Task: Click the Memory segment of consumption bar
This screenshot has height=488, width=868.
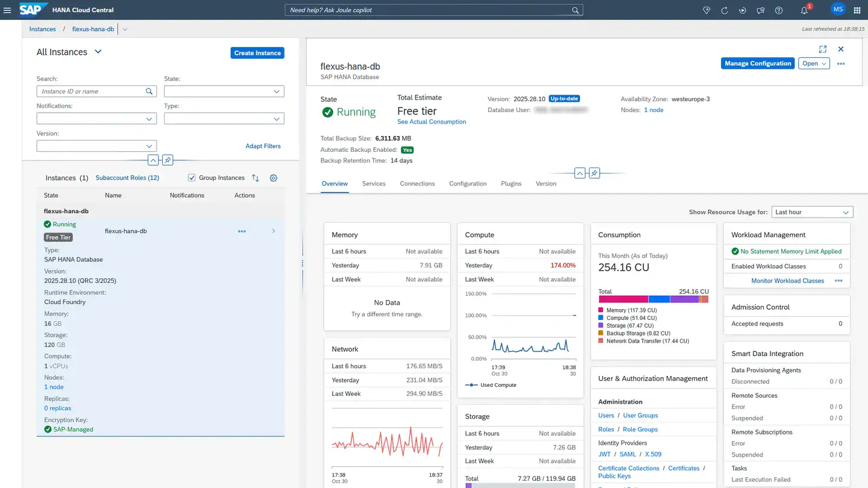Action: pos(623,299)
